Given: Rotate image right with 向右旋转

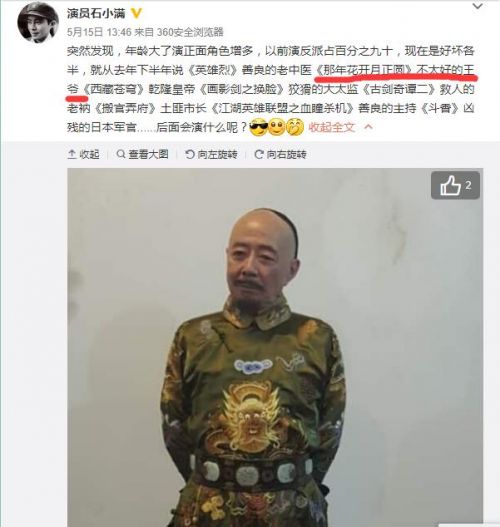Looking at the screenshot, I should [x=281, y=154].
